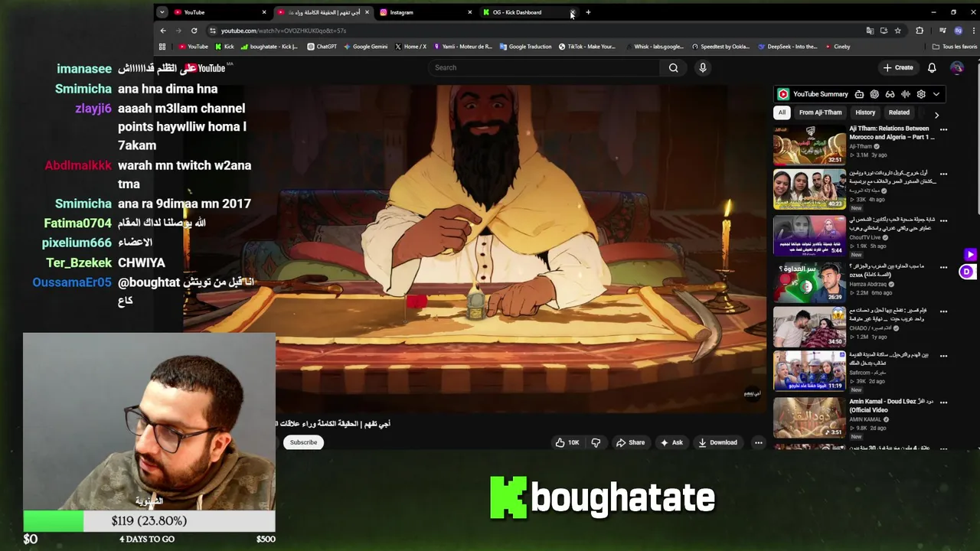Open Whisk - labs.google bookmark
980x551 pixels.
click(653, 47)
